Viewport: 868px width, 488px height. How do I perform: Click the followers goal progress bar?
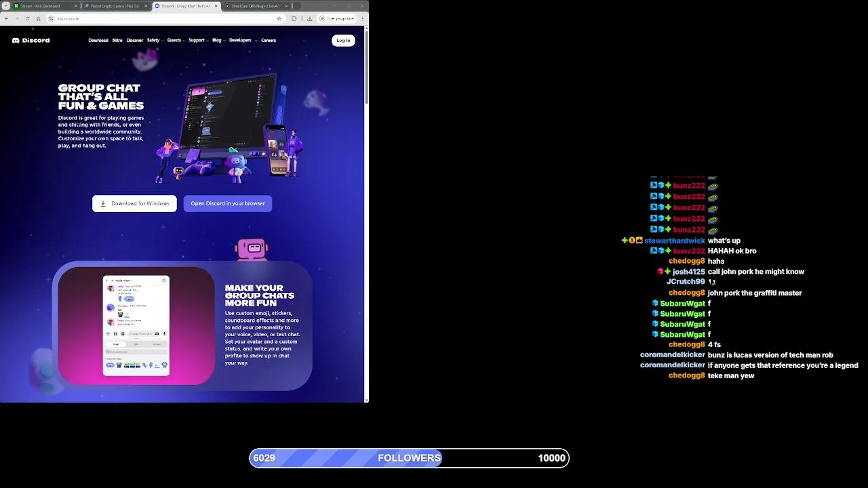409,458
